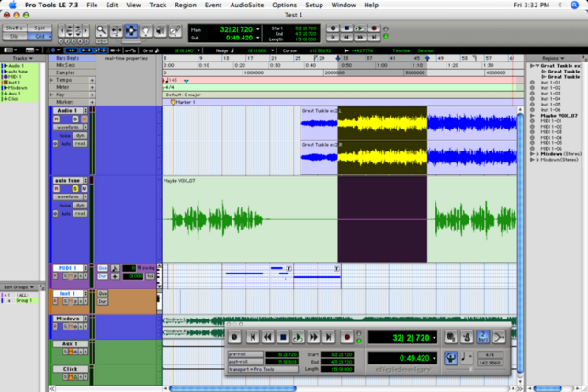This screenshot has height=392, width=588.
Task: Open the Edit Groups popup menu
Action: click(18, 287)
